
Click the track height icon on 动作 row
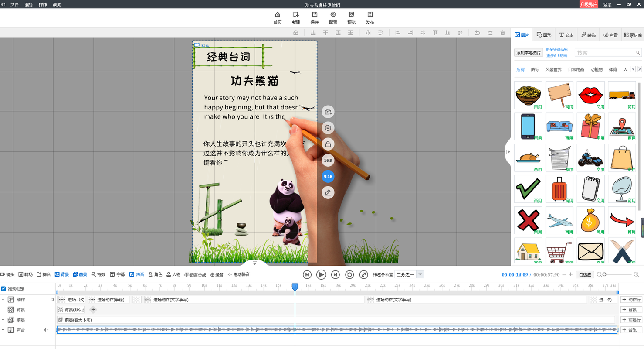click(52, 300)
